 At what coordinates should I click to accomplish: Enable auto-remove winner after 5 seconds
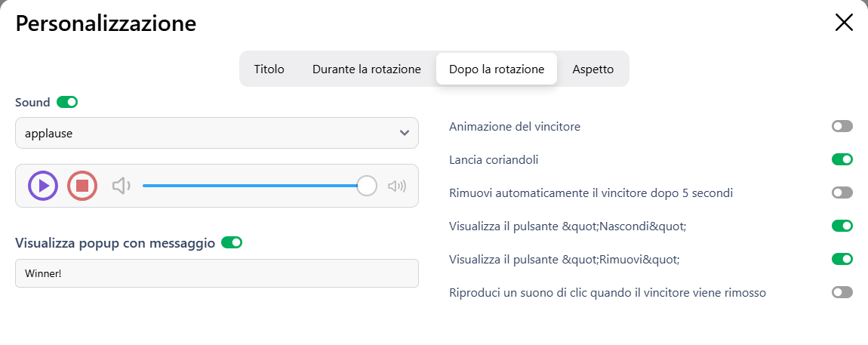tap(842, 193)
